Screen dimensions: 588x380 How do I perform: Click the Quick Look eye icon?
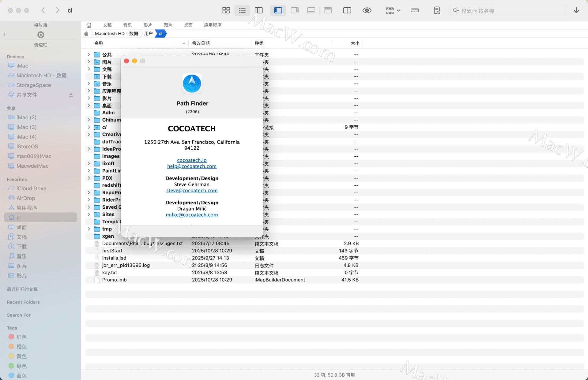tap(367, 10)
